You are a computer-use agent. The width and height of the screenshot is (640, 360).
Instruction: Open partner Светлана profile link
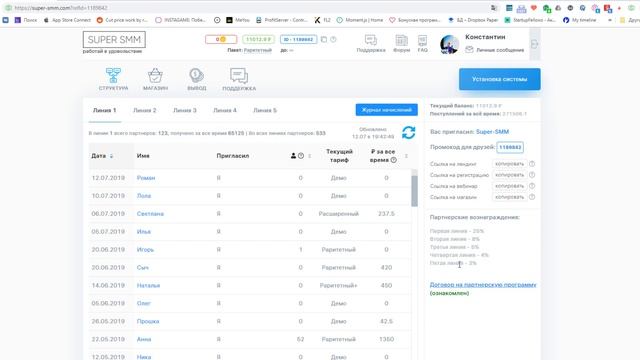[x=150, y=214]
